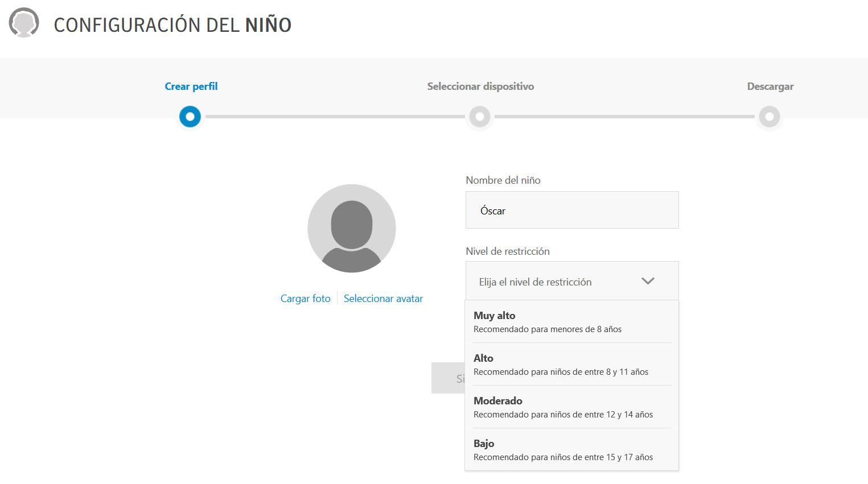Click the Crear perfil step circle
This screenshot has height=484, width=868.
click(190, 117)
